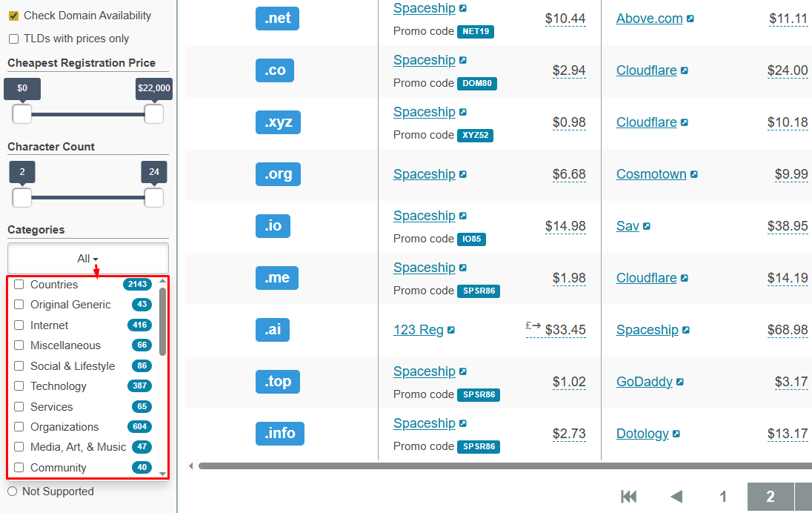Select page 2 in pagination
This screenshot has height=513, width=812.
(x=771, y=497)
